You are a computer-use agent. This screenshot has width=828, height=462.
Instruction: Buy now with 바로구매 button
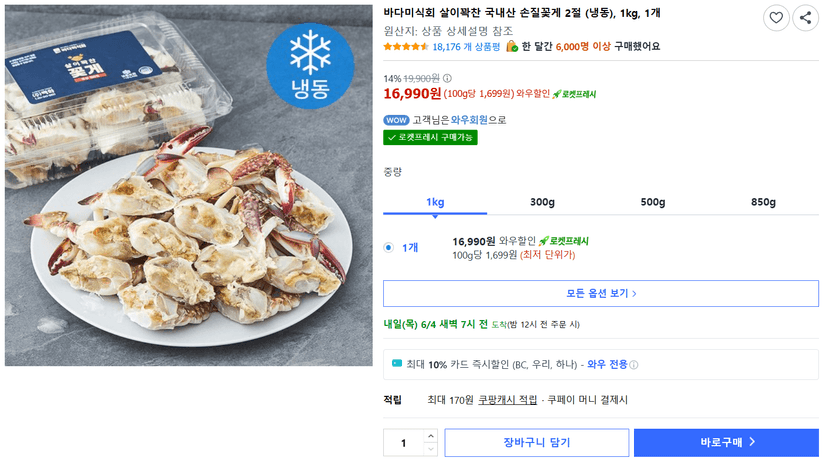pos(727,442)
